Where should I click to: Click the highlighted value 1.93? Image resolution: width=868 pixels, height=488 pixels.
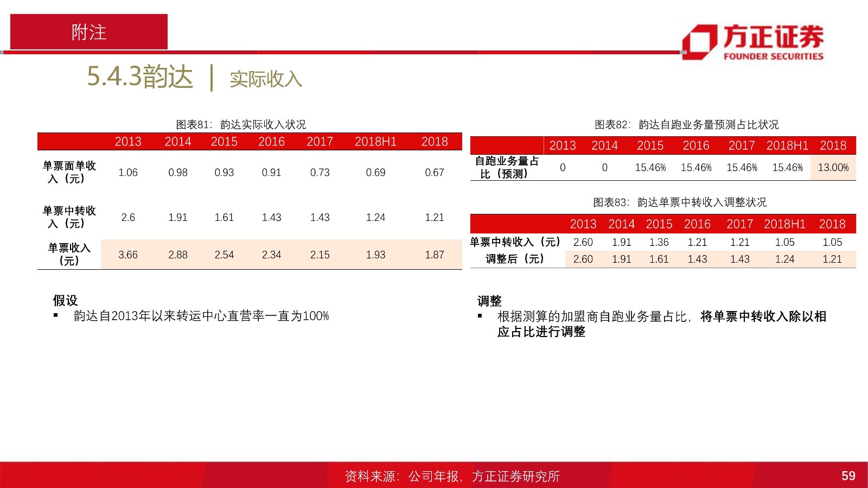tap(375, 255)
